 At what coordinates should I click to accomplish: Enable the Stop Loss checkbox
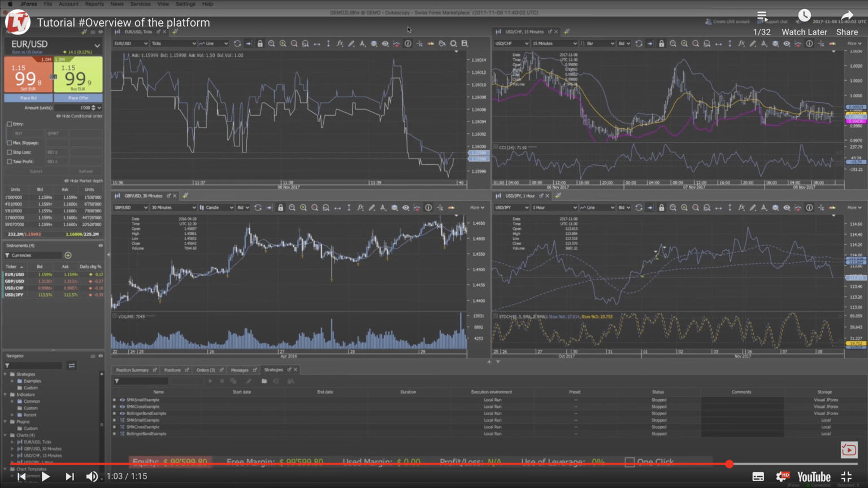[10, 152]
